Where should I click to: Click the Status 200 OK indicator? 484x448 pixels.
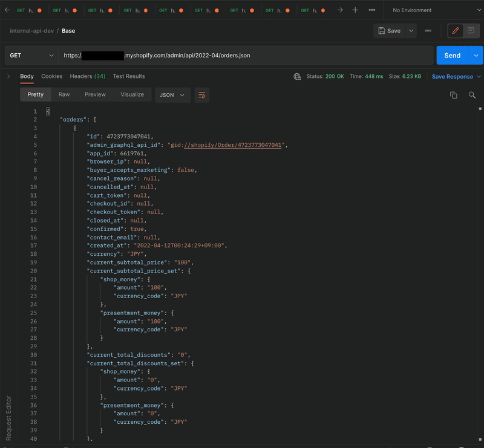(325, 77)
